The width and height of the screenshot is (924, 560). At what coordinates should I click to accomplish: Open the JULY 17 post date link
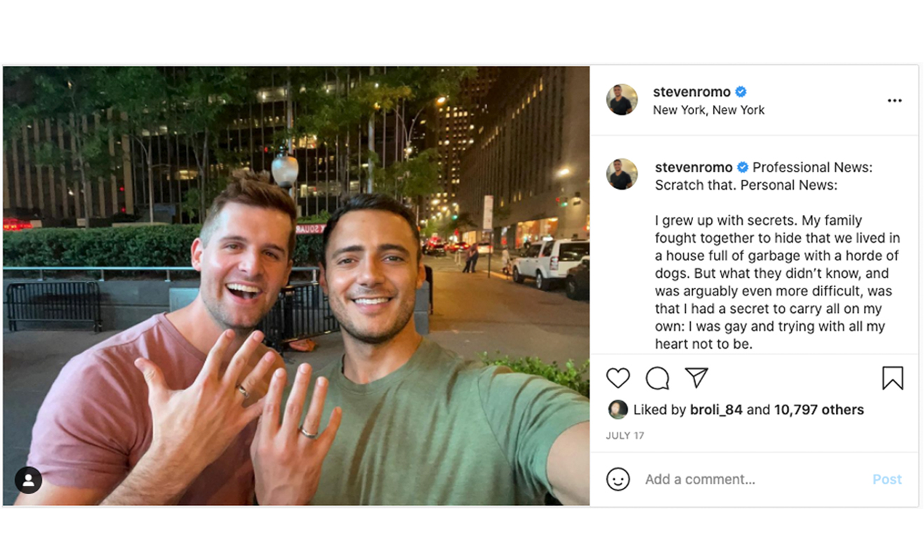point(625,435)
